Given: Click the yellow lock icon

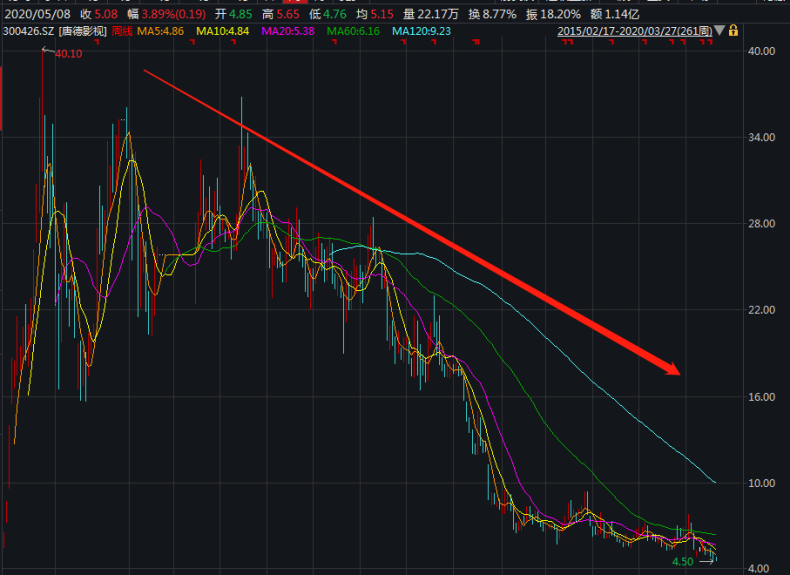Looking at the screenshot, I should (x=734, y=31).
